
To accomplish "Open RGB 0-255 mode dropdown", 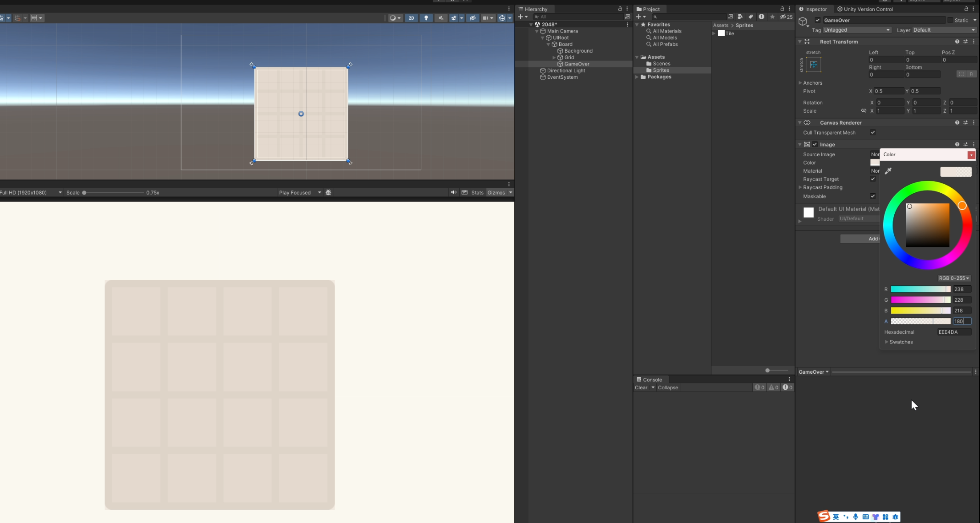I will click(x=954, y=278).
